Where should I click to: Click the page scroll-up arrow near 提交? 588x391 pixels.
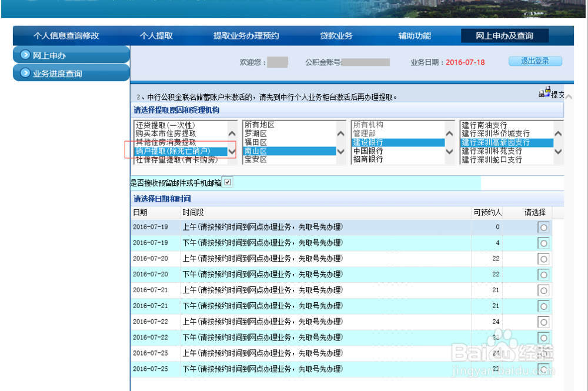(569, 96)
